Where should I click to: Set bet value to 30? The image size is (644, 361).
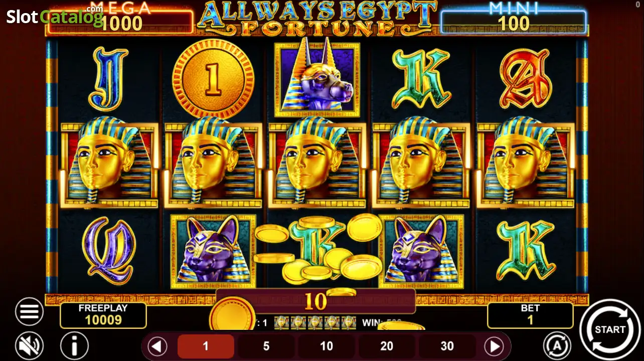447,346
